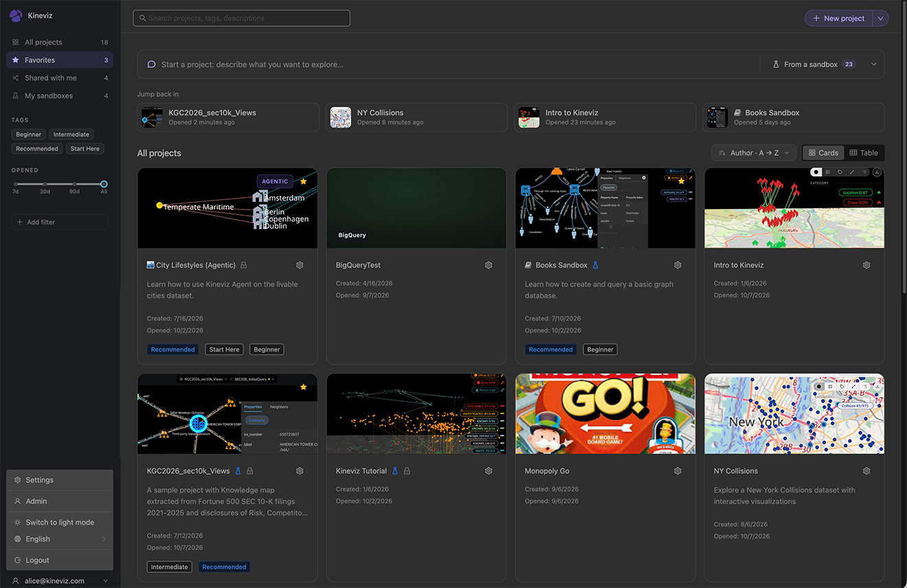Viewport: 907px width, 588px height.
Task: Click favorite star on City Lifestyles thumbnail
Action: coord(304,181)
